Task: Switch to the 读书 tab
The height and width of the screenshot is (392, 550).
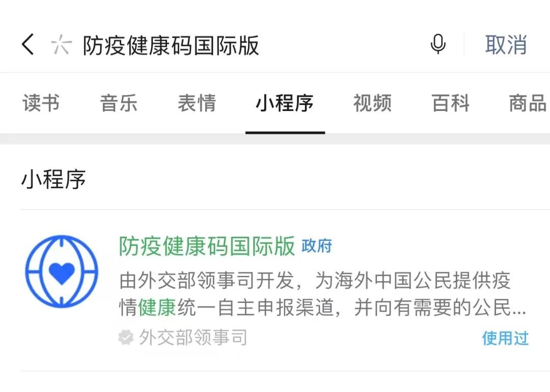Action: tap(41, 103)
